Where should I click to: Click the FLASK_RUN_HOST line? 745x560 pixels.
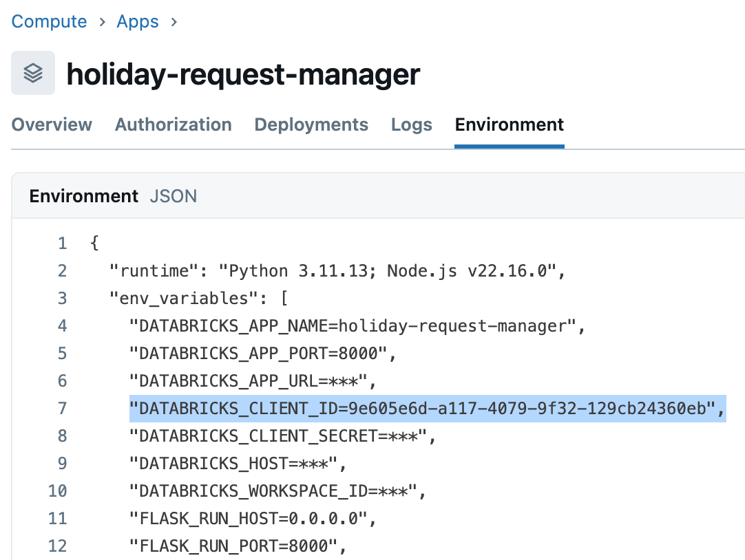pyautogui.click(x=253, y=519)
